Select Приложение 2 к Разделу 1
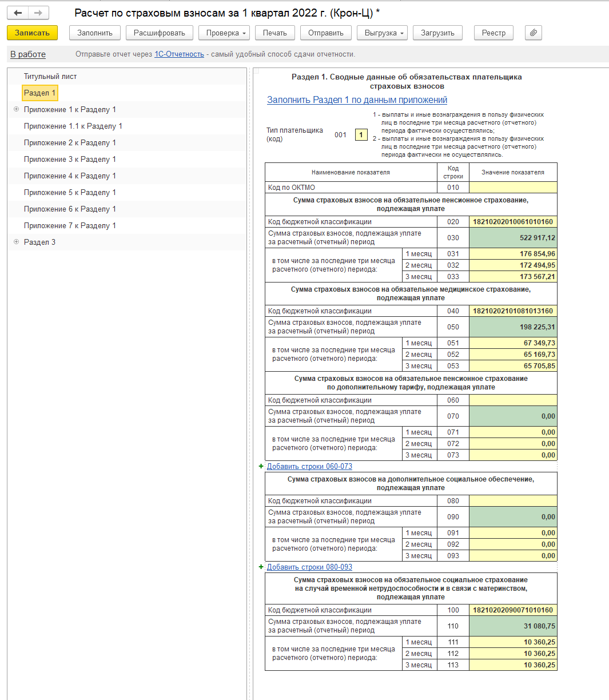Screen dimensions: 609x700 (70, 142)
